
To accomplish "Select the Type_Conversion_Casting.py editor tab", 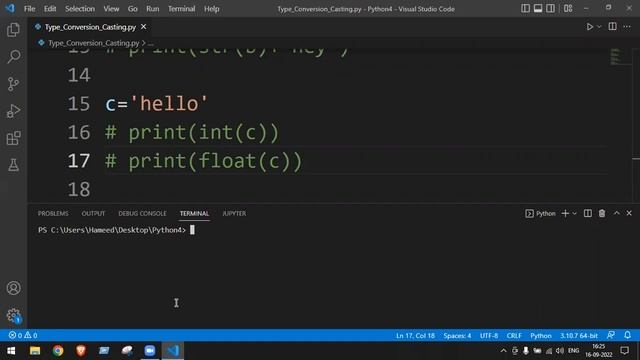I will pyautogui.click(x=90, y=27).
